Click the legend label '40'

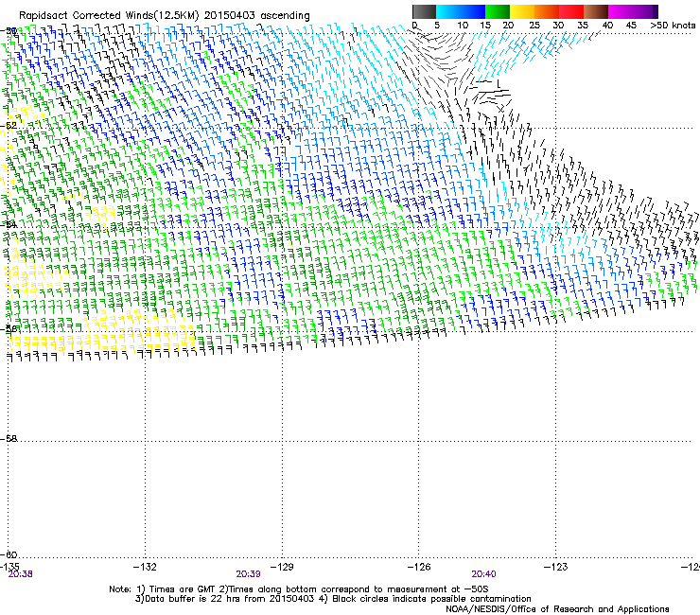pos(607,25)
